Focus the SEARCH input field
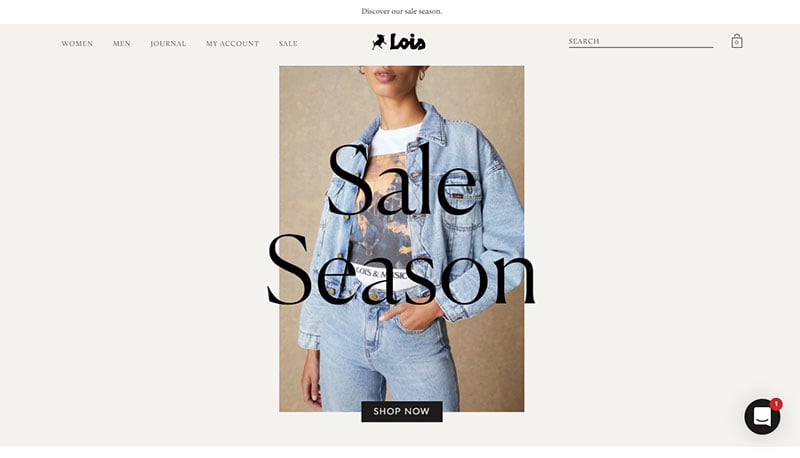800x458 pixels. pos(641,41)
